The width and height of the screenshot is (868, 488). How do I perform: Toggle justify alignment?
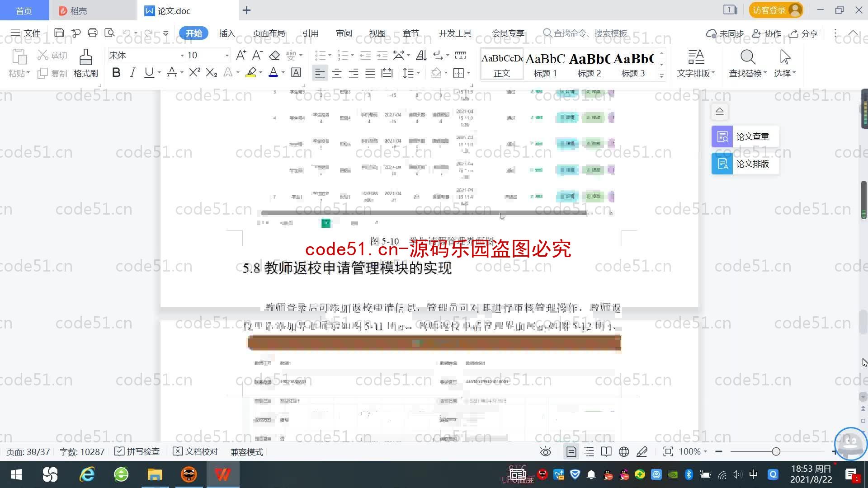pos(370,73)
